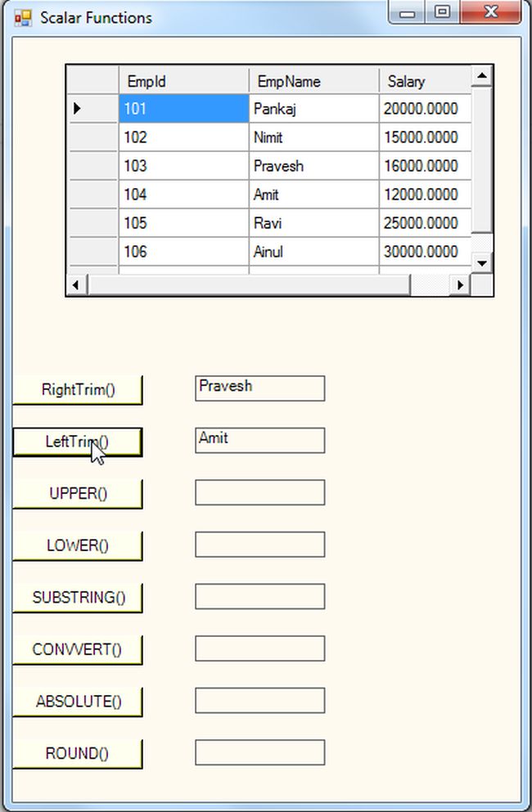Click the ABSOLUTE() button

pyautogui.click(x=78, y=702)
